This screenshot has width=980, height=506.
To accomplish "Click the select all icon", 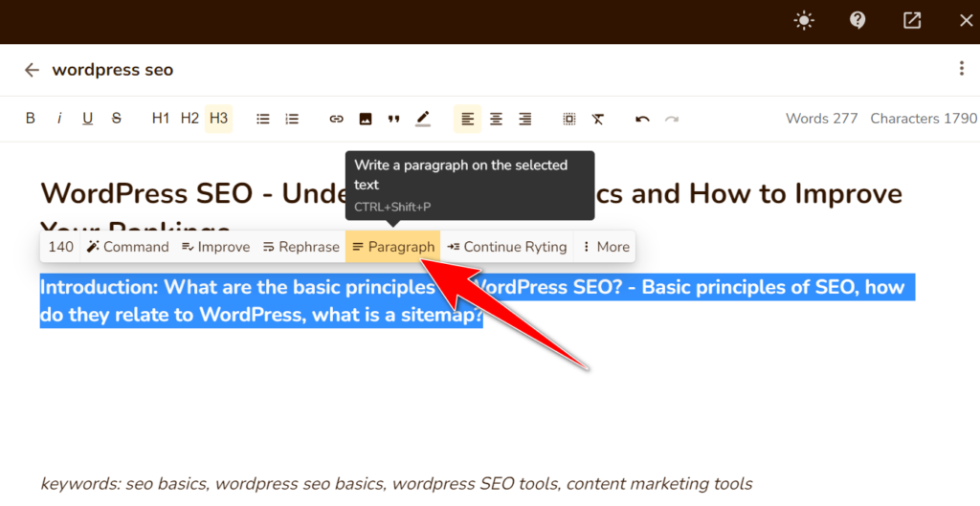I will click(x=568, y=119).
